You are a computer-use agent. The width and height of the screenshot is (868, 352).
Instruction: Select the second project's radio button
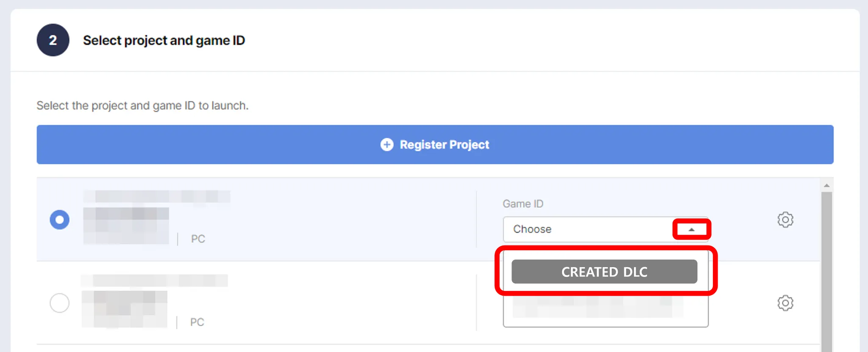pyautogui.click(x=60, y=303)
